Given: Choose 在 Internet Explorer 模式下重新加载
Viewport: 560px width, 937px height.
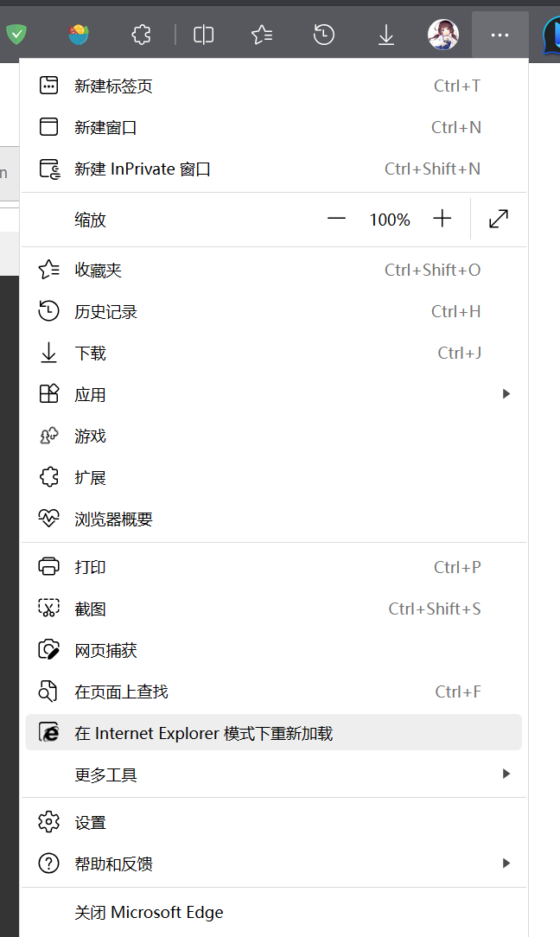Looking at the screenshot, I should 274,733.
